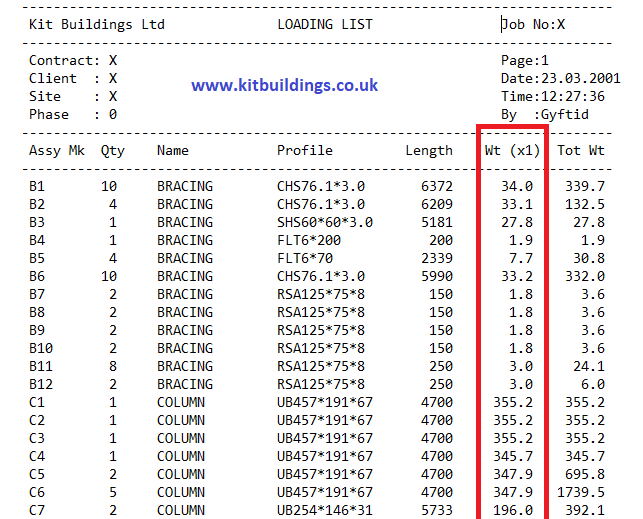Open the www.kitbuildings.co.uk link
The image size is (643, 519).
(284, 85)
